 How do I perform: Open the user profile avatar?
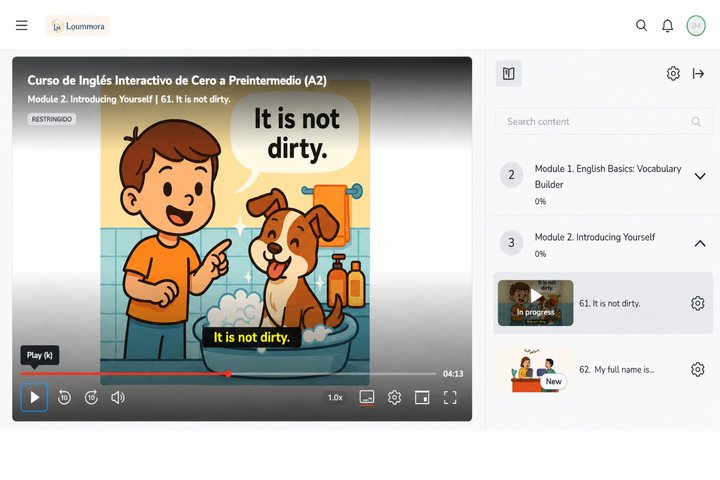tap(696, 26)
